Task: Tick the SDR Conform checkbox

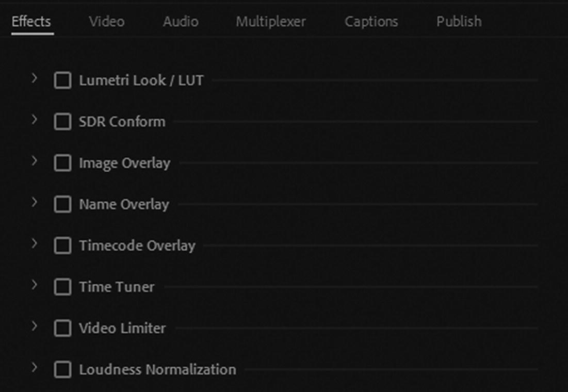Action: [62, 122]
